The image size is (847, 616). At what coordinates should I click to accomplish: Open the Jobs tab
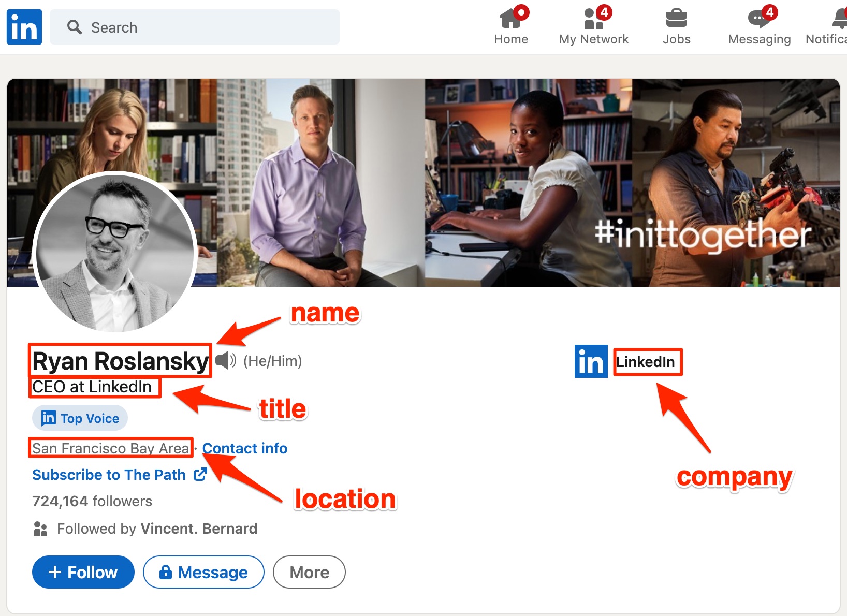click(677, 26)
